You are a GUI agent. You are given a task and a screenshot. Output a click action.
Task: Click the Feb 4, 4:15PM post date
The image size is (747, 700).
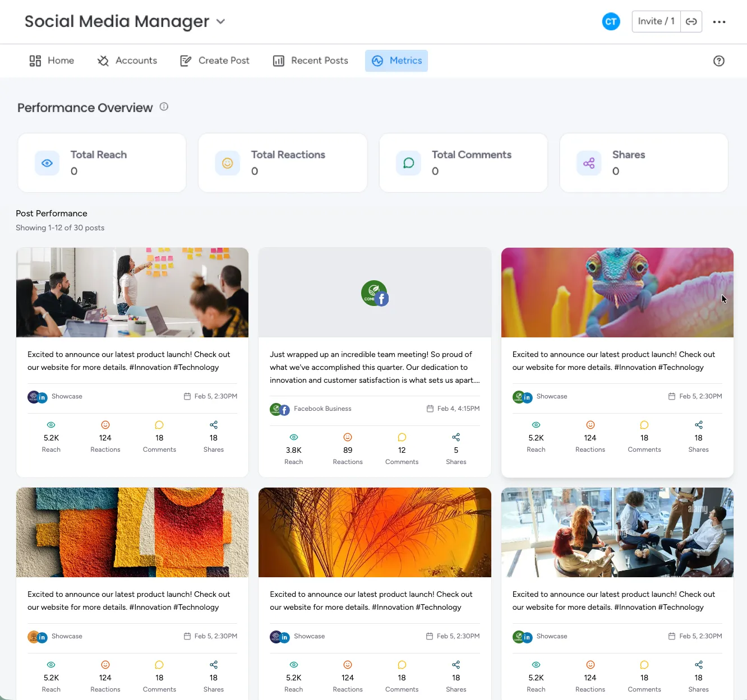pos(458,409)
